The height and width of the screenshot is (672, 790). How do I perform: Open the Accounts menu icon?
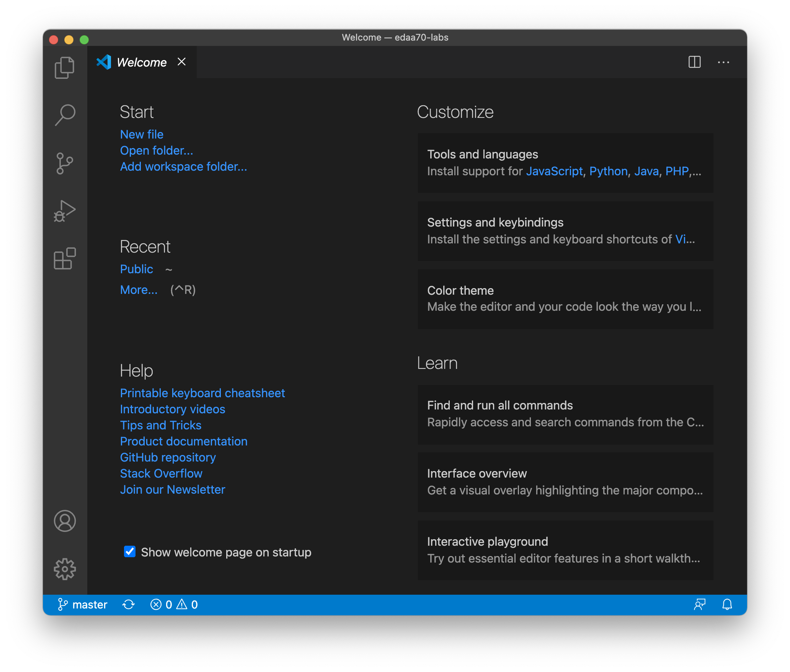tap(65, 521)
